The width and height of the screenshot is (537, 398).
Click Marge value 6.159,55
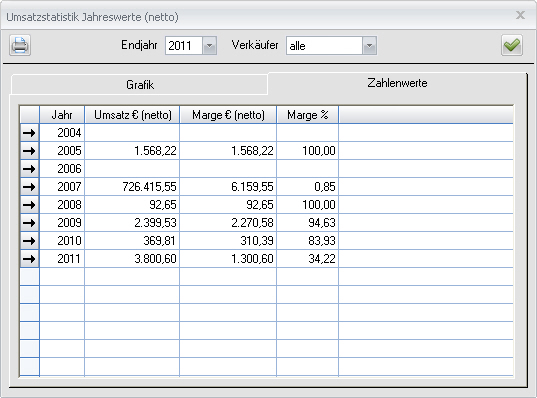[x=228, y=187]
